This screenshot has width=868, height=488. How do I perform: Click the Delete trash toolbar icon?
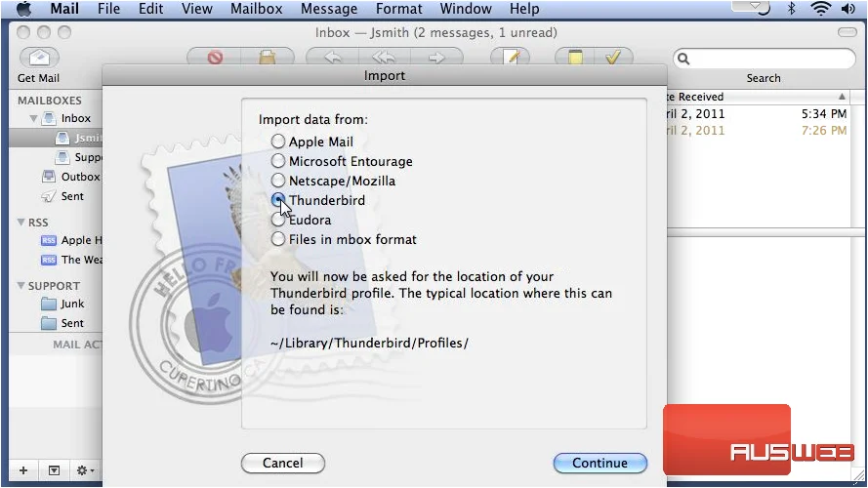point(215,58)
